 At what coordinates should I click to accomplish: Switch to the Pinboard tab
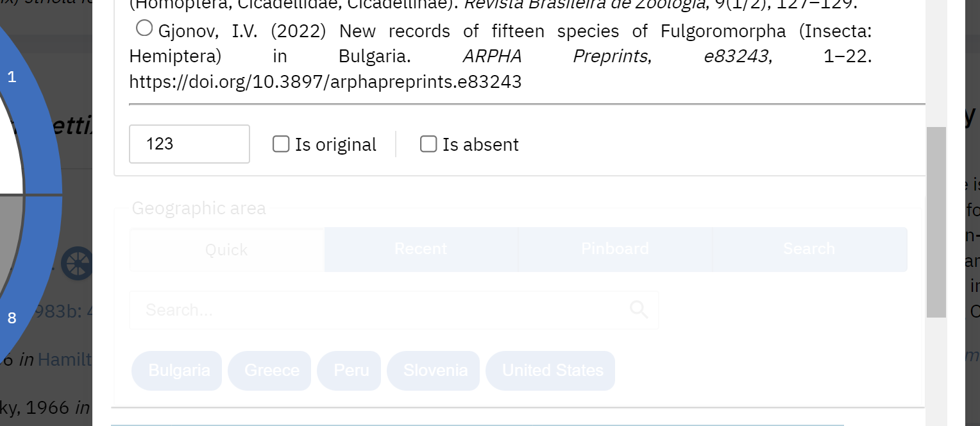click(614, 249)
